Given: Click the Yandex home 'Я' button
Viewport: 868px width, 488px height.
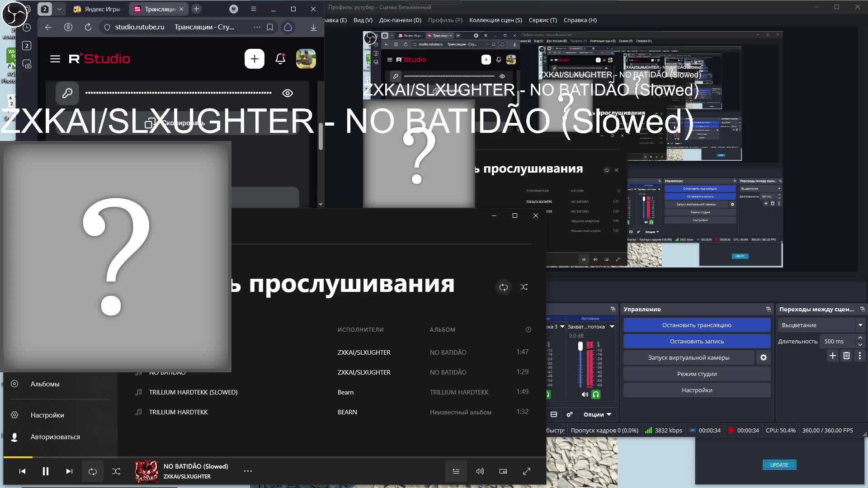Looking at the screenshot, I should [68, 27].
